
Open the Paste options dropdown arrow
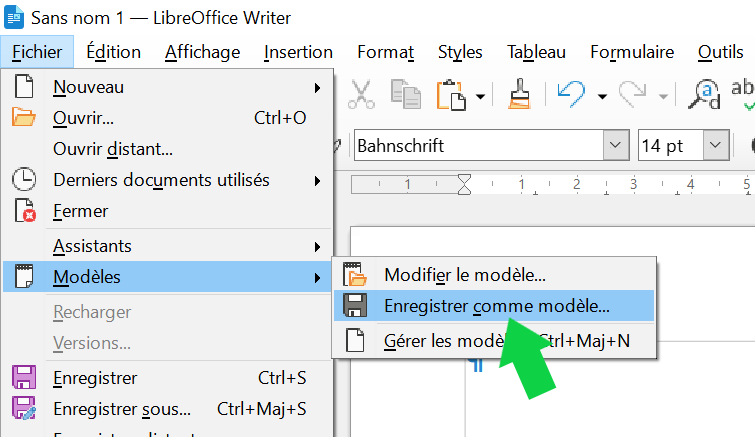click(481, 96)
